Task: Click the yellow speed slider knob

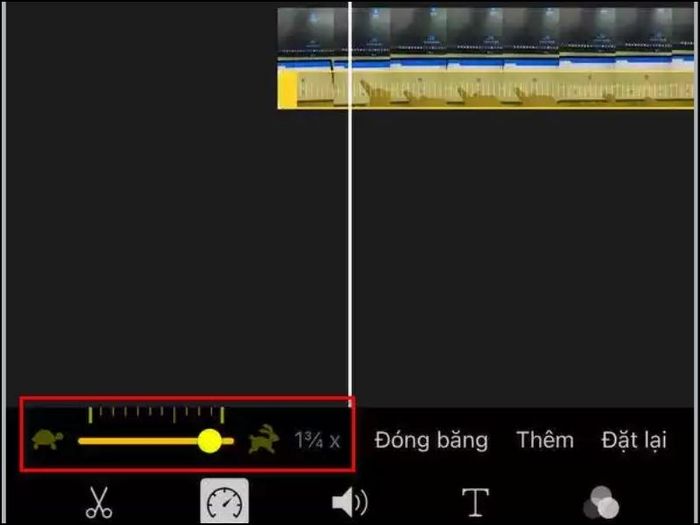Action: (209, 441)
